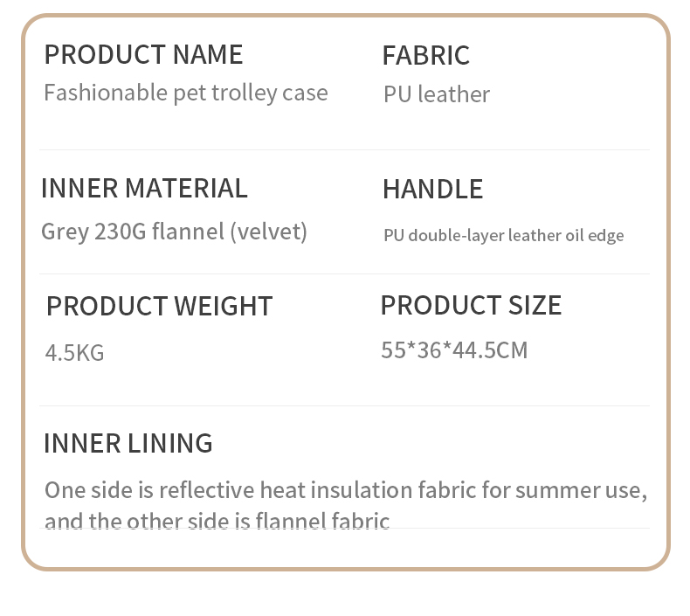
Task: Select Grey 230G flannel (velvet) text
Action: 175,232
